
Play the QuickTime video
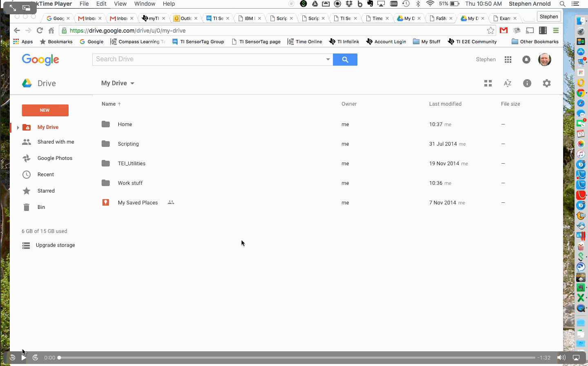24,357
